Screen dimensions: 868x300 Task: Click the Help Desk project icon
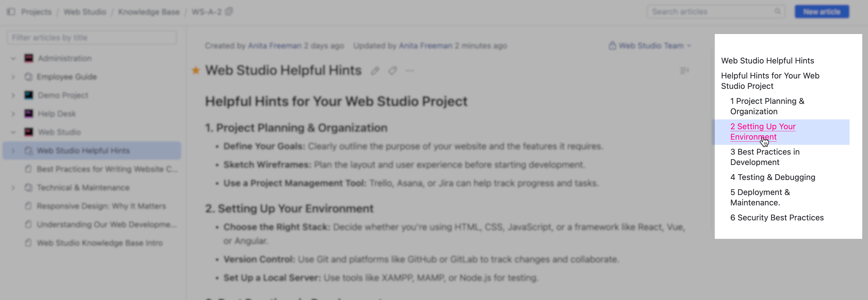pyautogui.click(x=29, y=114)
